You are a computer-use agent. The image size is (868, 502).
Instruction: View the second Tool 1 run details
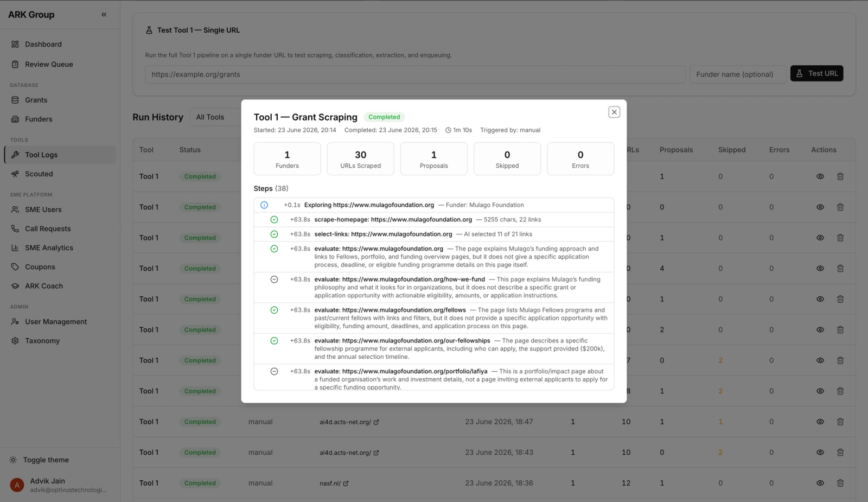(x=820, y=207)
